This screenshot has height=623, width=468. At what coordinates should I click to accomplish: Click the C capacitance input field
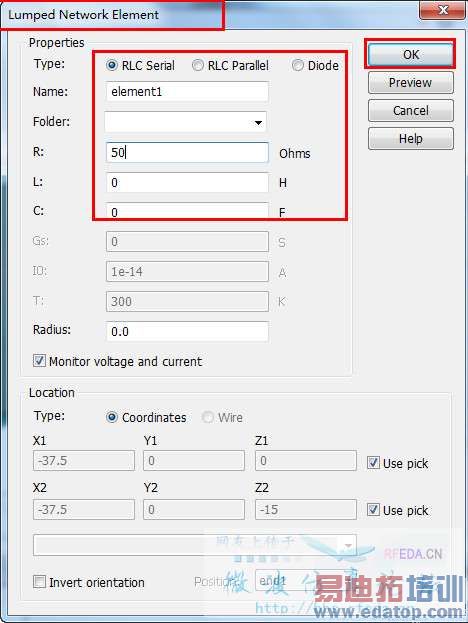187,211
